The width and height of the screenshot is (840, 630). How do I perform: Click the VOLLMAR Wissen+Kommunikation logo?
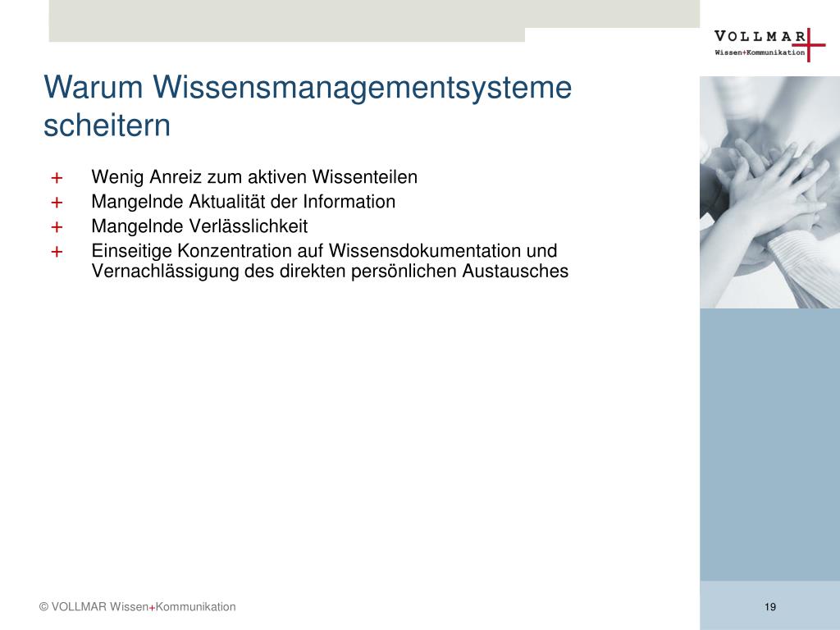pos(769,45)
